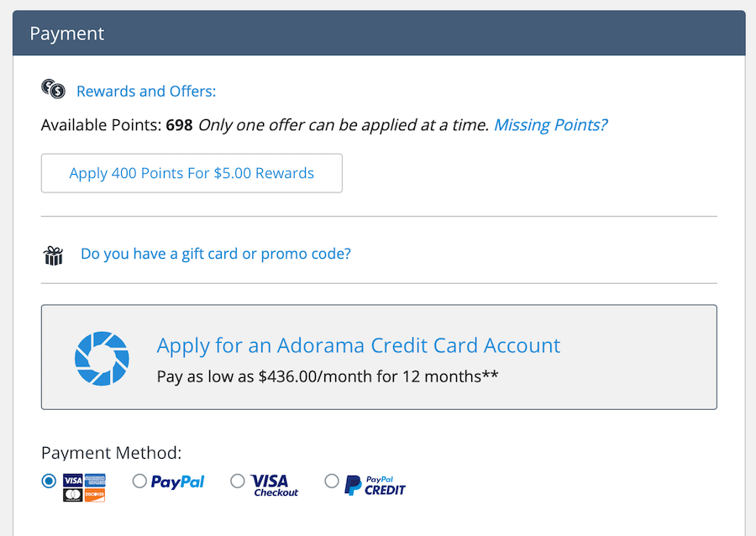The image size is (756, 536).
Task: Click the Visa Checkout logo
Action: coord(275,486)
